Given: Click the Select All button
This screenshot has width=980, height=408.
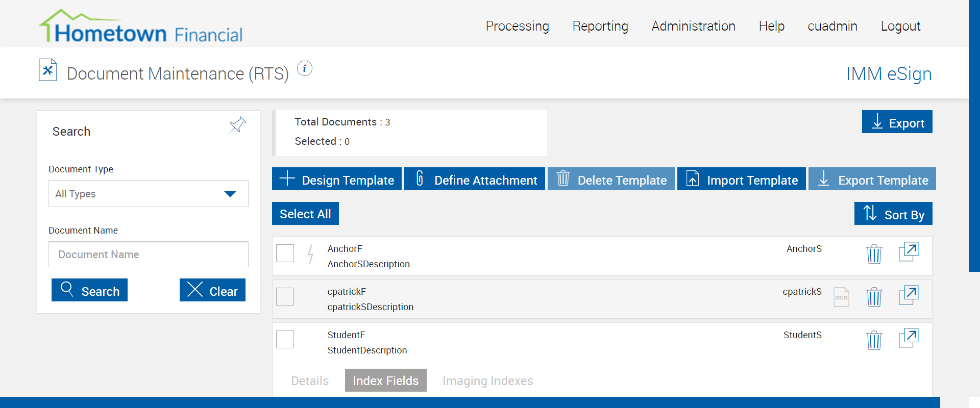Looking at the screenshot, I should click(305, 214).
